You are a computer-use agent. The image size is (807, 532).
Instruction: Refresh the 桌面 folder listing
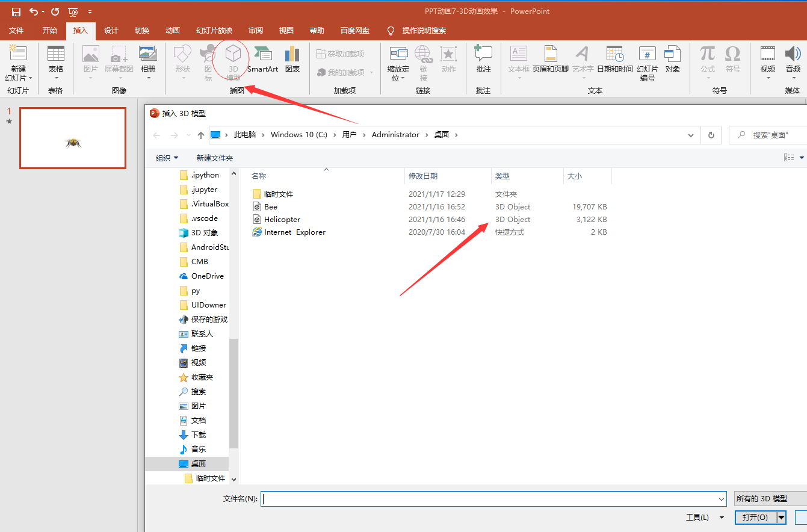[x=711, y=135]
